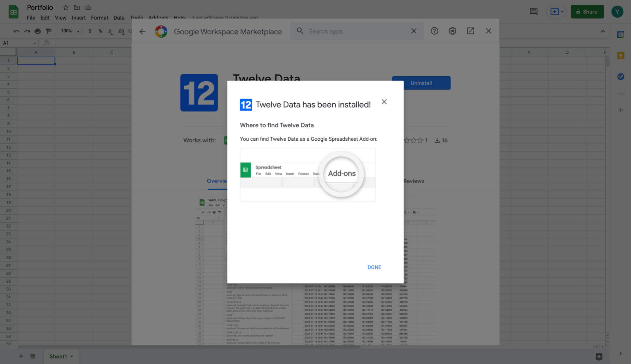Click the Marketplace settings gear icon

[452, 31]
